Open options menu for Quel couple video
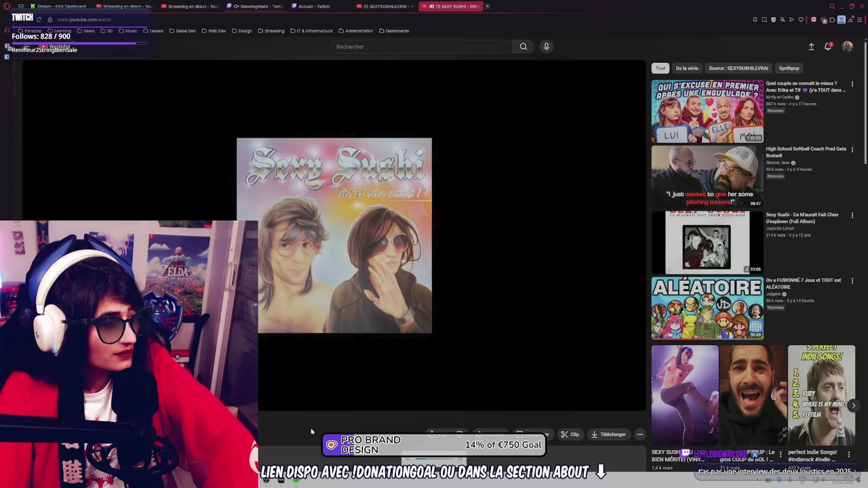Image resolution: width=868 pixels, height=488 pixels. (852, 84)
